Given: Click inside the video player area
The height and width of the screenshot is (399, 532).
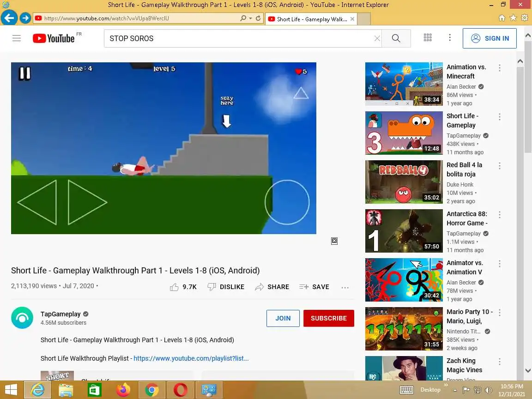Looking at the screenshot, I should 163,148.
